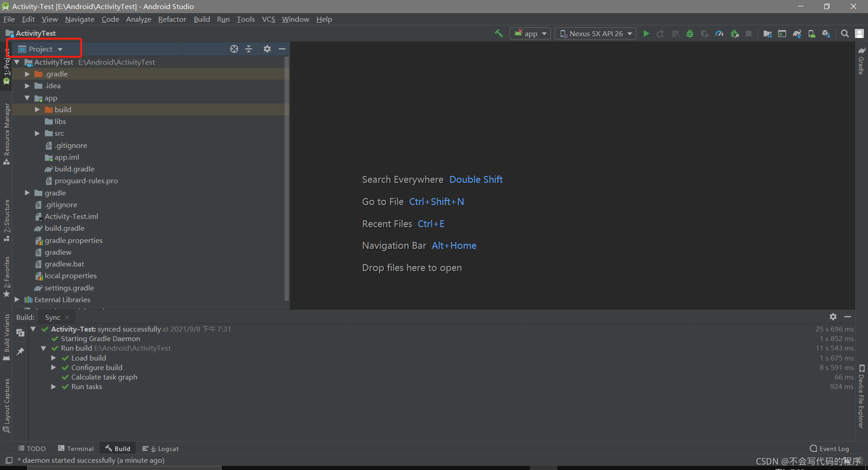The height and width of the screenshot is (470, 868).
Task: Select gradlew.bat file
Action: click(x=64, y=264)
